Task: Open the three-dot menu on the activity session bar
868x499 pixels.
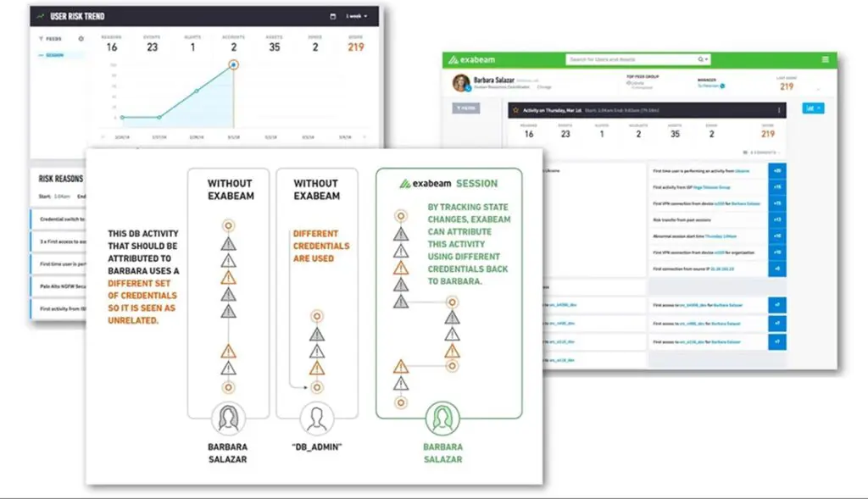Action: [779, 108]
